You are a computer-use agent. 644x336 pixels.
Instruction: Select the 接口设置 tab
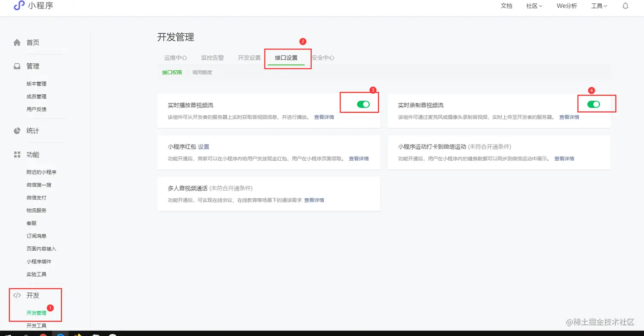[286, 58]
